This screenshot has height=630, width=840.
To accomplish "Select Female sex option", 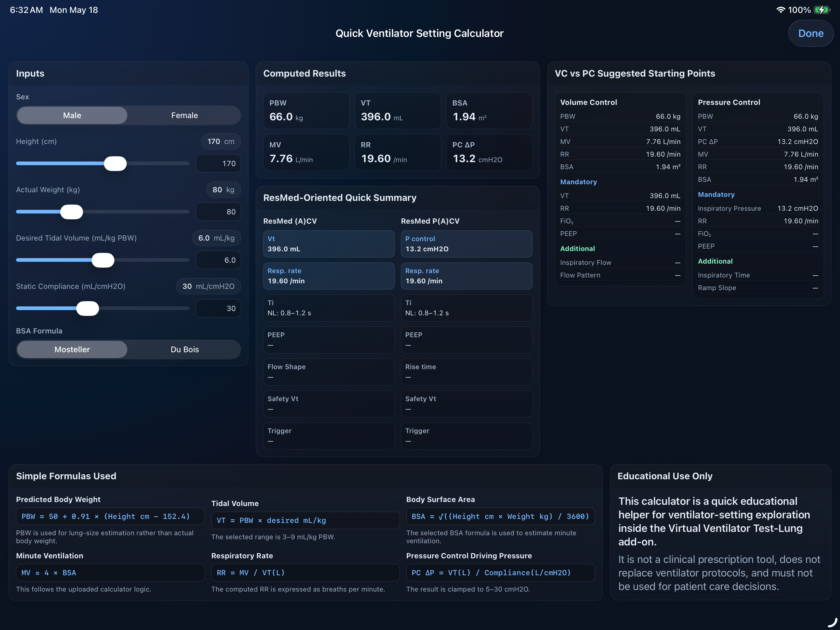I will tap(184, 115).
